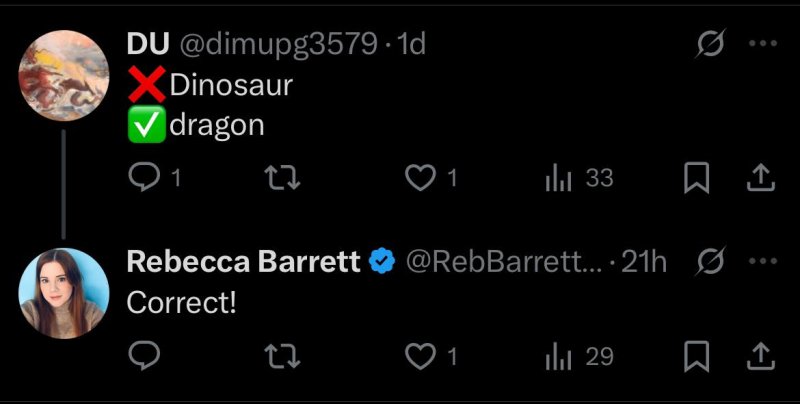
Task: Click the Rebecca Barrett display name
Action: coord(243,262)
